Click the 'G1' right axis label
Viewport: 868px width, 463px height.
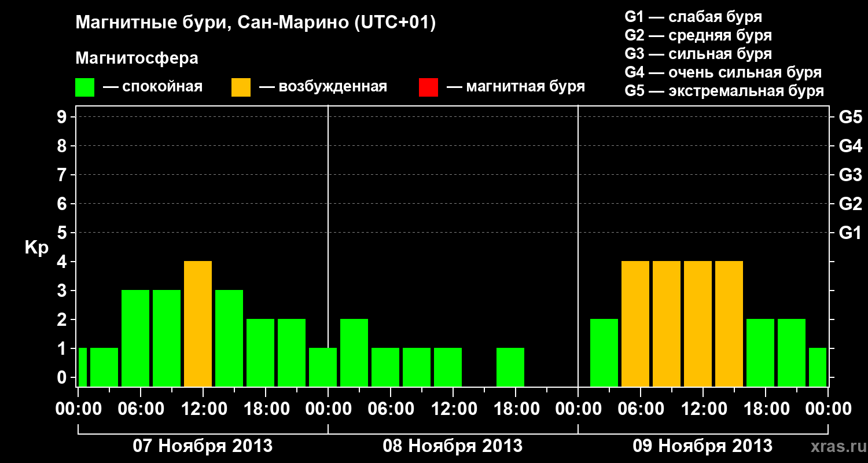[850, 233]
